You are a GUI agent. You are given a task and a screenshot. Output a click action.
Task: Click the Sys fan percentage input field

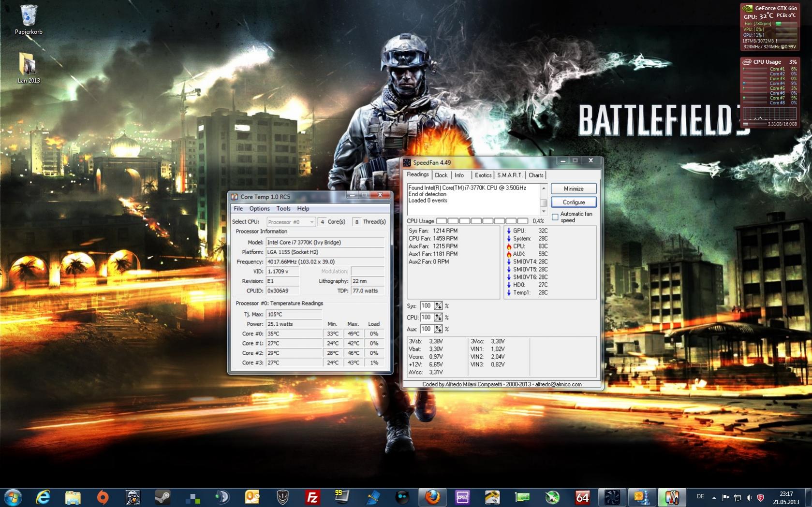click(x=427, y=306)
